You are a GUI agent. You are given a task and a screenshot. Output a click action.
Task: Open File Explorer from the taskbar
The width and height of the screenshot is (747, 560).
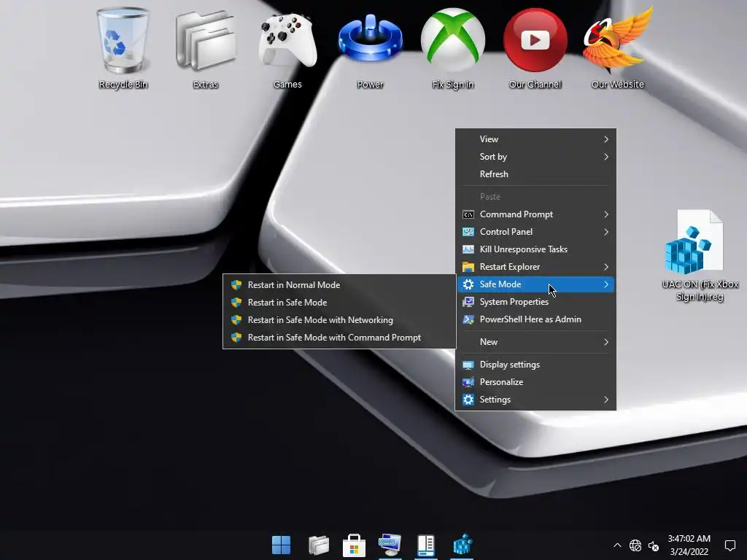tap(319, 545)
